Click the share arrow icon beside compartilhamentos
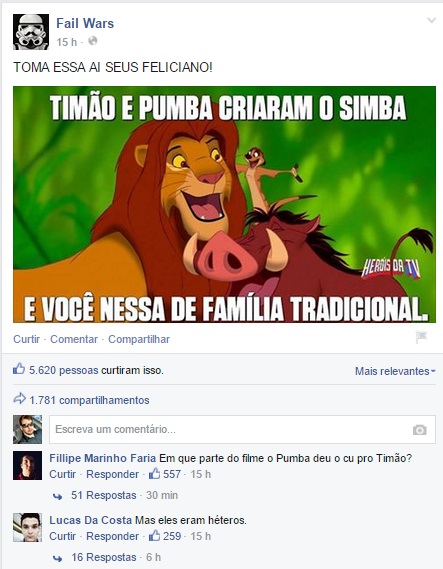 pyautogui.click(x=19, y=399)
